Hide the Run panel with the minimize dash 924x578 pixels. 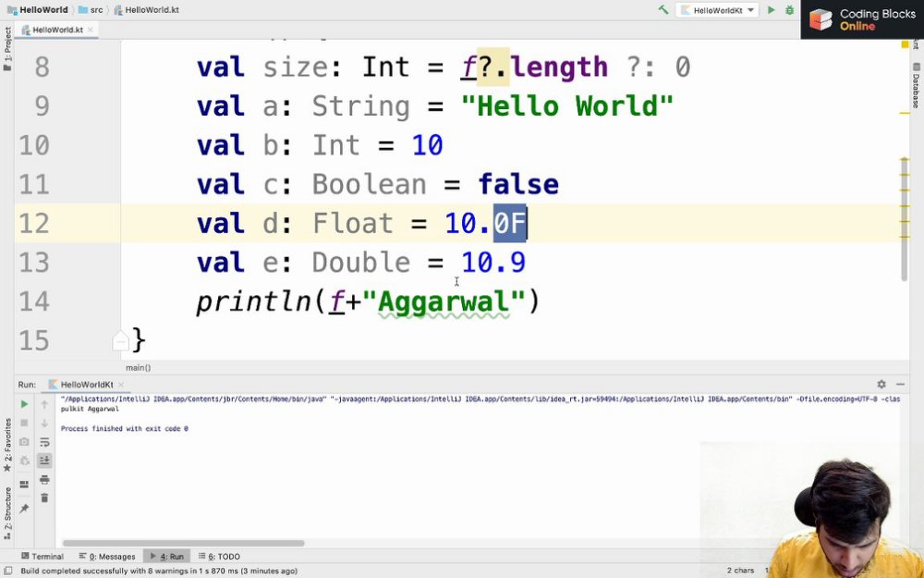[x=899, y=384]
